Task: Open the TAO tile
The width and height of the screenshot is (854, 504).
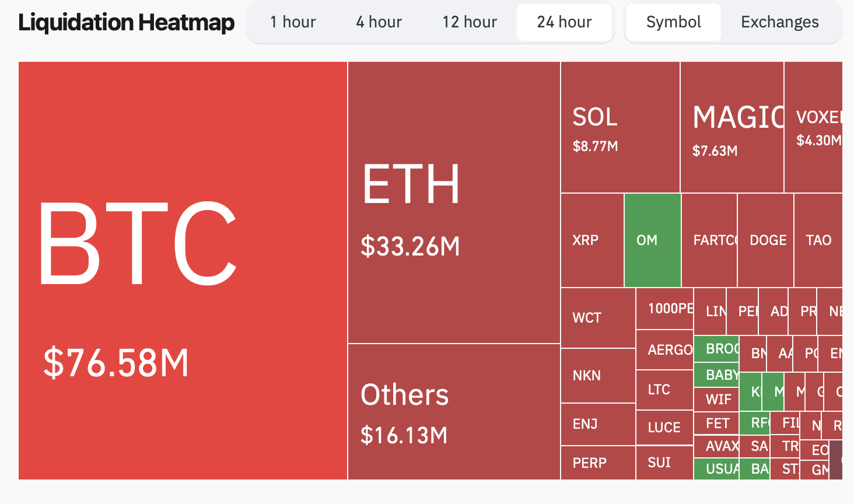Action: point(818,240)
